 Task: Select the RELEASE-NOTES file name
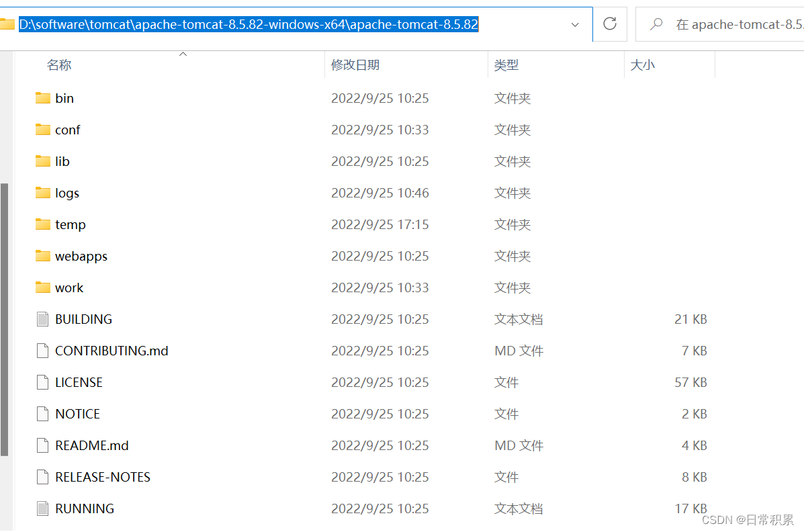pyautogui.click(x=103, y=477)
